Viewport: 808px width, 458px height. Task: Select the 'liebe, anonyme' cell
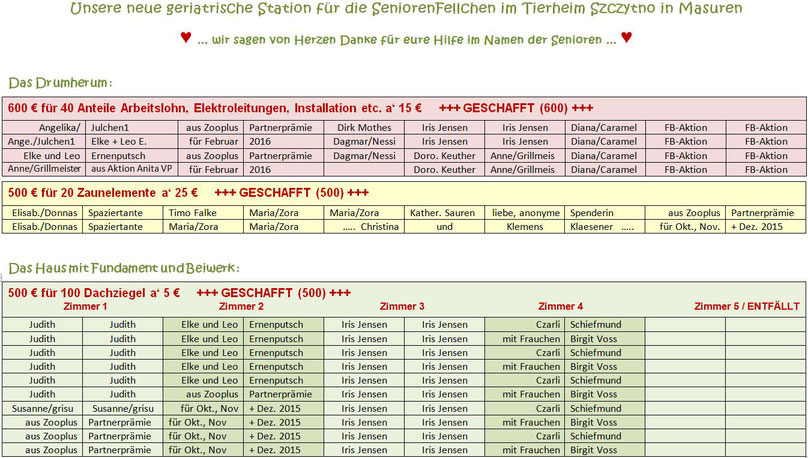(526, 213)
